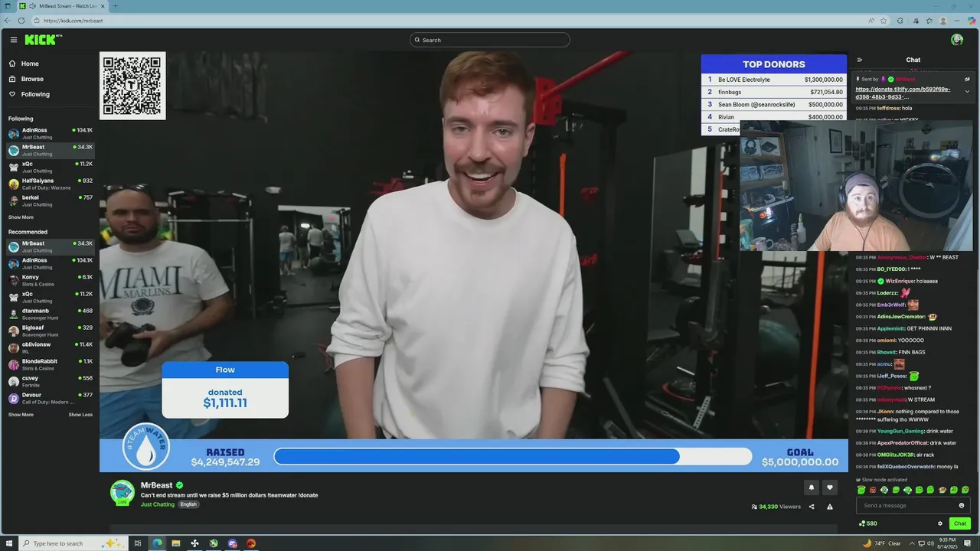Viewport: 980px width, 551px height.
Task: Click the browser back button
Action: tap(8, 21)
